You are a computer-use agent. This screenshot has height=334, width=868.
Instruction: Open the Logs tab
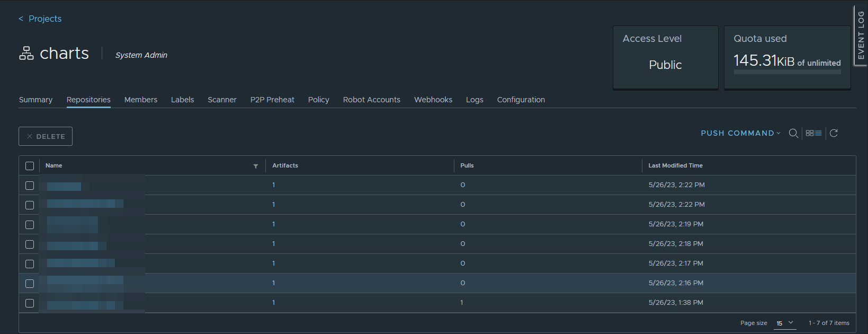click(x=475, y=100)
